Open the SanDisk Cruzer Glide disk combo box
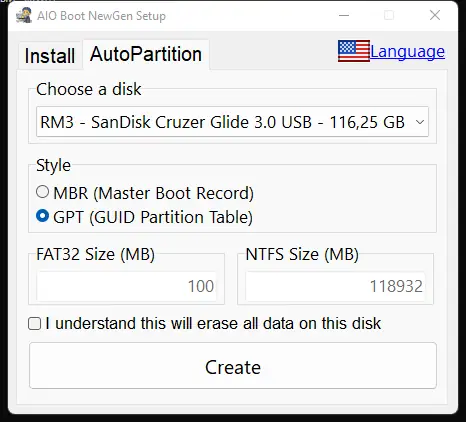This screenshot has width=466, height=422. 232,122
